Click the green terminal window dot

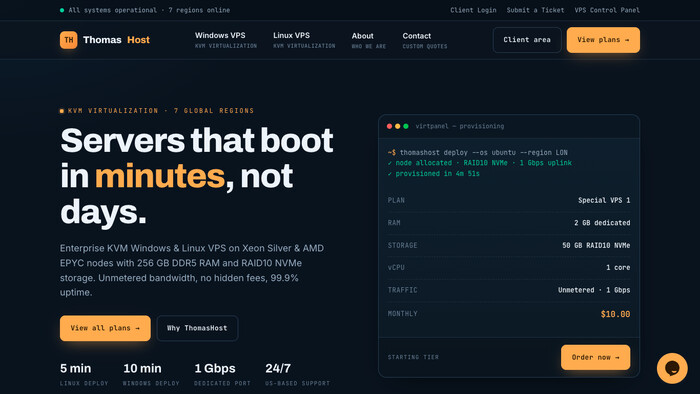(x=406, y=126)
